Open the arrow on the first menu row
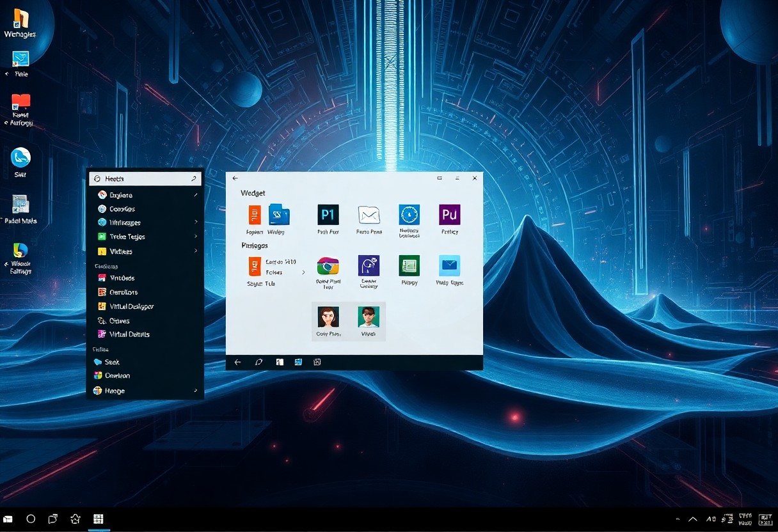The height and width of the screenshot is (532, 778). tap(196, 195)
